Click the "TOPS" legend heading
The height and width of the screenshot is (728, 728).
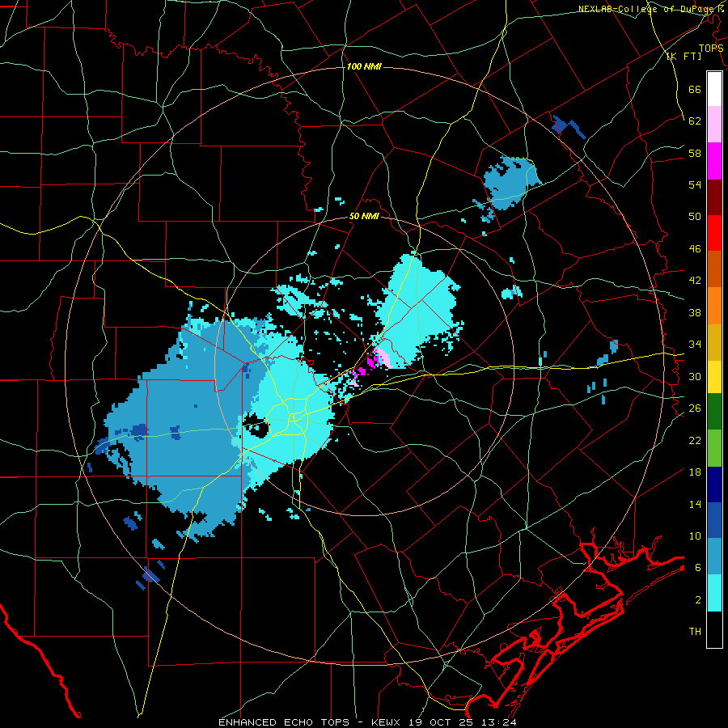point(711,49)
